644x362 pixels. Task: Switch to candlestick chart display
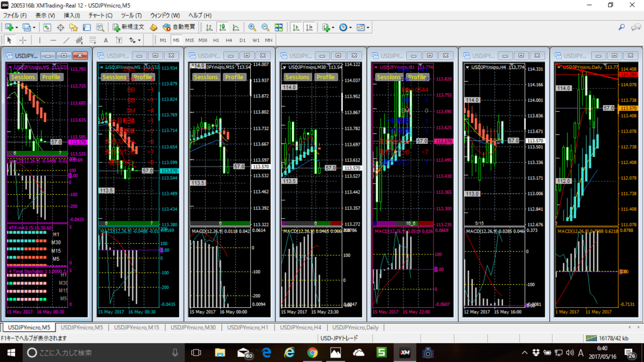[x=222, y=28]
